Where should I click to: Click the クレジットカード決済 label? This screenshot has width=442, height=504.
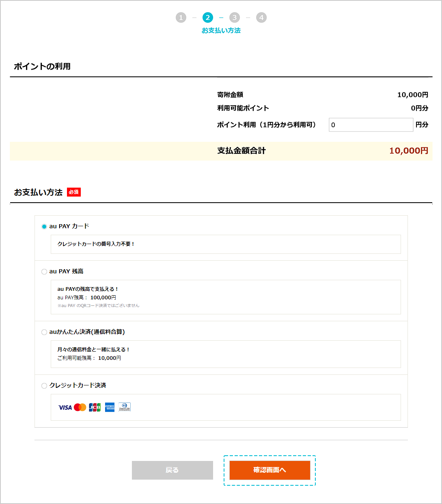coord(78,385)
